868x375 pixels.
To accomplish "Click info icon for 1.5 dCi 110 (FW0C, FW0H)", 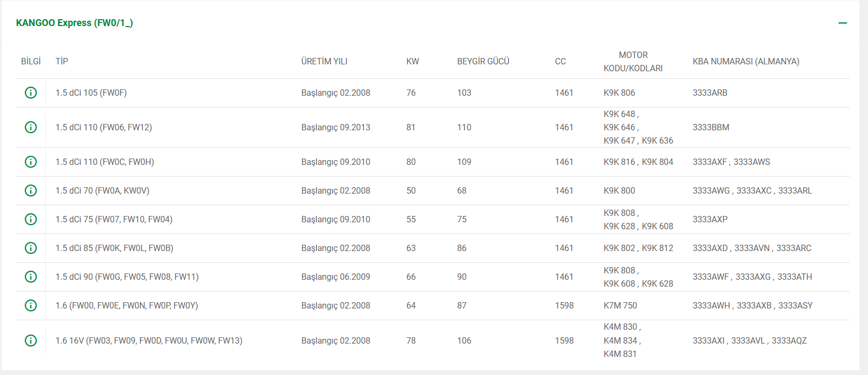I will pos(31,162).
